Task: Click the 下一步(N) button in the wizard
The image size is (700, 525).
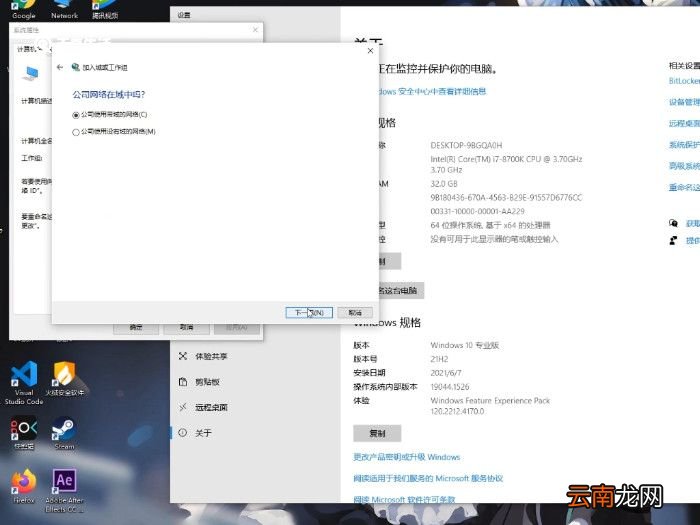Action: 309,312
